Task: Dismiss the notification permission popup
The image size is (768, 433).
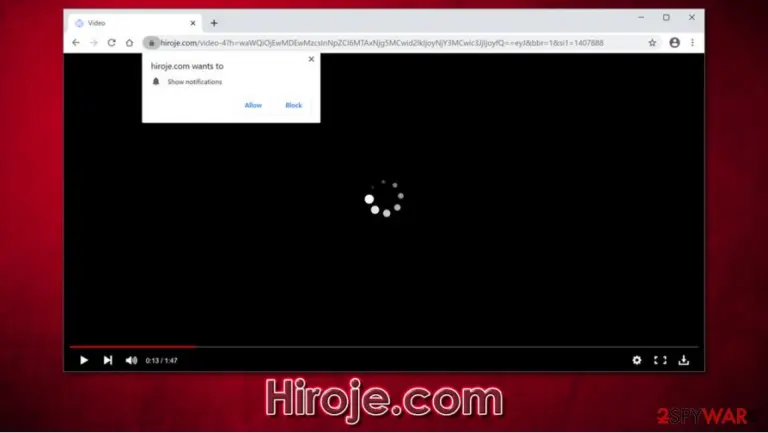Action: [x=311, y=59]
